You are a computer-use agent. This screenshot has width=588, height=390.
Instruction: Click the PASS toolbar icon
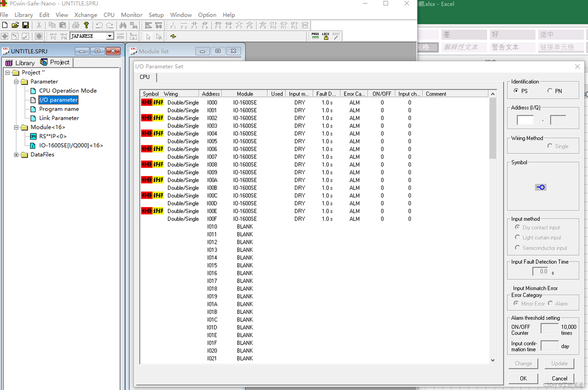tap(315, 36)
